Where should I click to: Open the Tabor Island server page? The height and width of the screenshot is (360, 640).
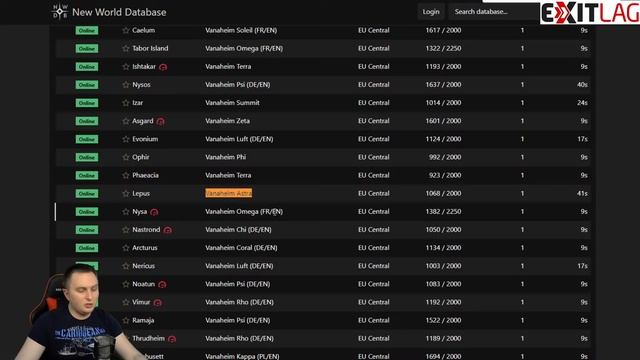click(x=150, y=48)
